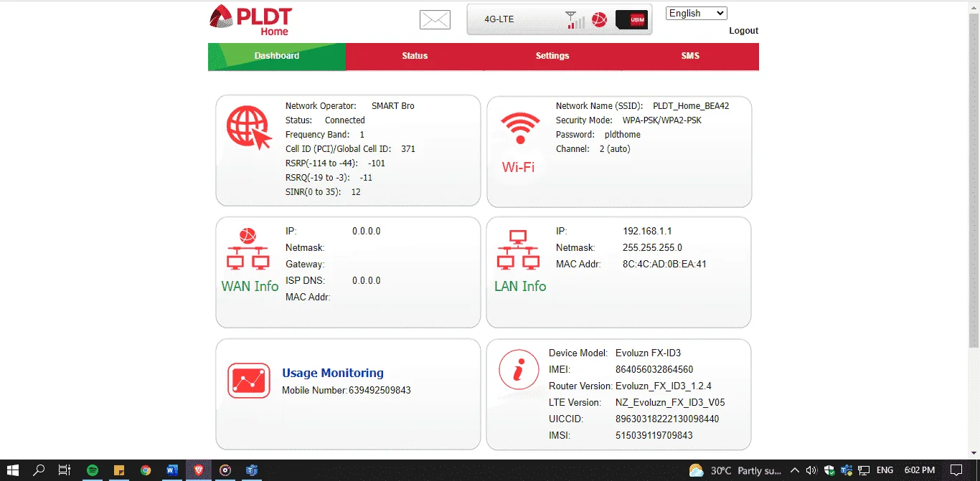Click the device information 'i' icon
This screenshot has height=481, width=980.
click(x=519, y=371)
